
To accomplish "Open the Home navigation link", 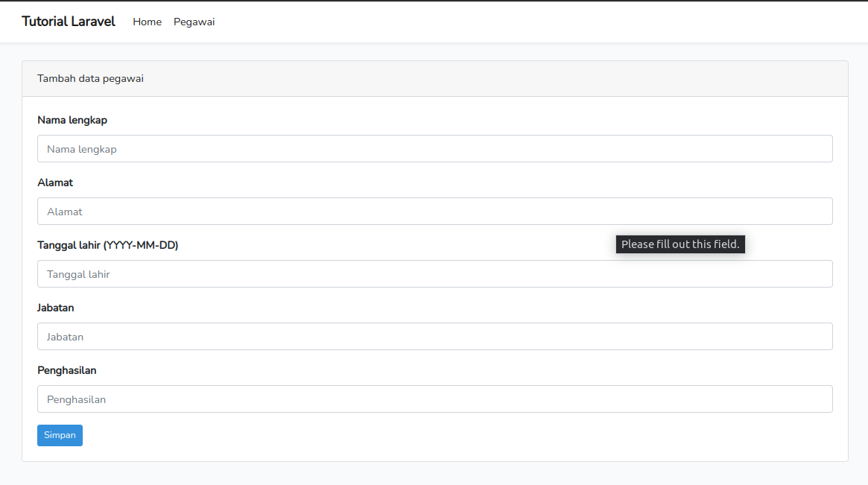I will [x=147, y=22].
